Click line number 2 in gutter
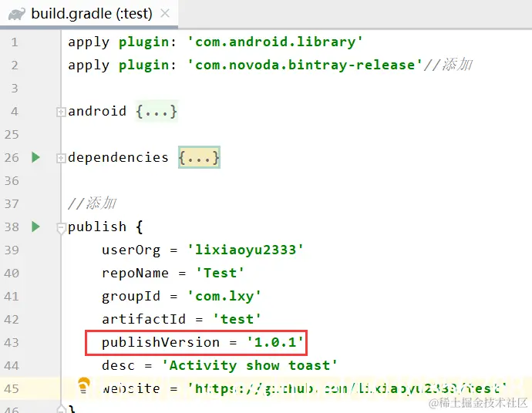This screenshot has width=532, height=413. pyautogui.click(x=14, y=65)
